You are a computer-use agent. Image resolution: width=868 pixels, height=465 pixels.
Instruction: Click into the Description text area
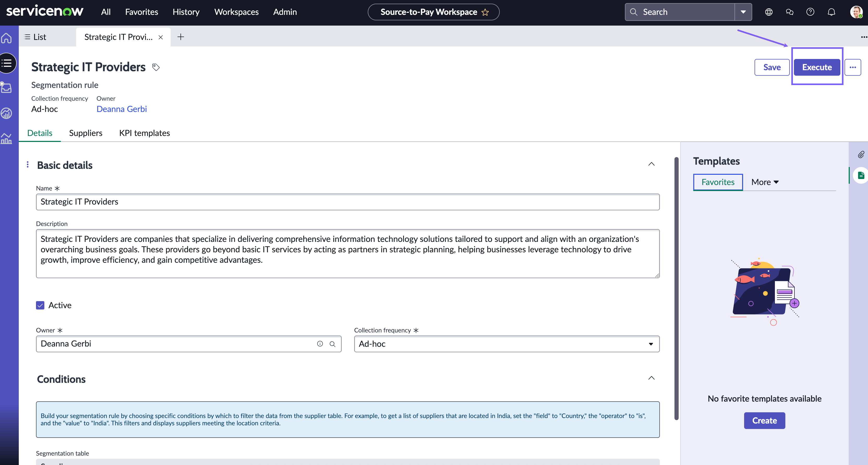click(347, 254)
